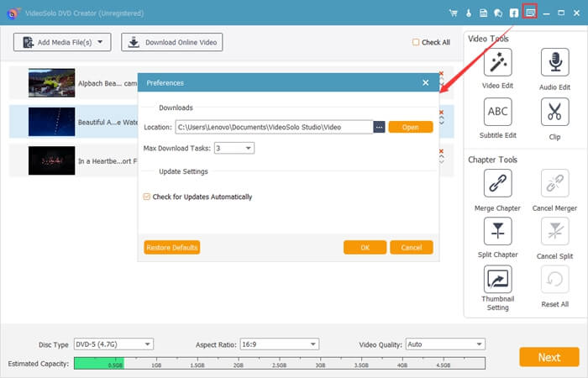
Task: Click the Estimated Capacity bar
Action: coord(280,363)
